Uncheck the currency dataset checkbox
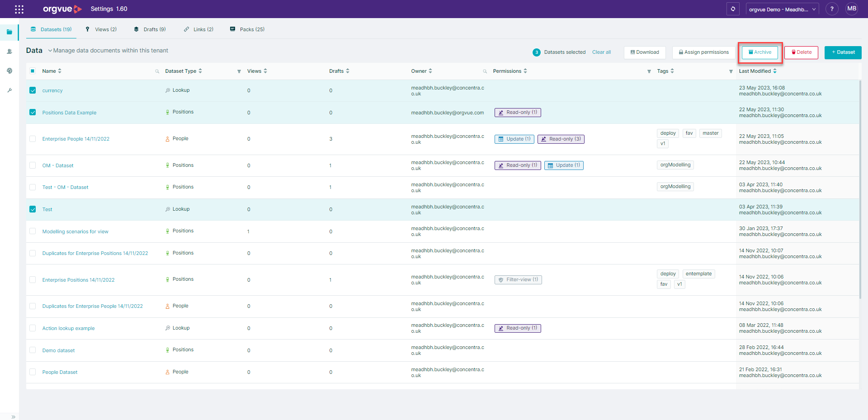The image size is (868, 420). [33, 90]
